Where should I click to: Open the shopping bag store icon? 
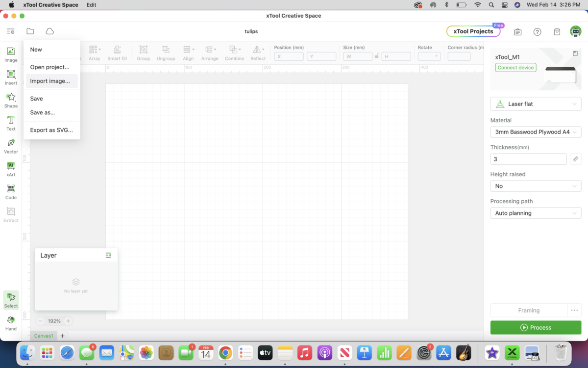557,32
